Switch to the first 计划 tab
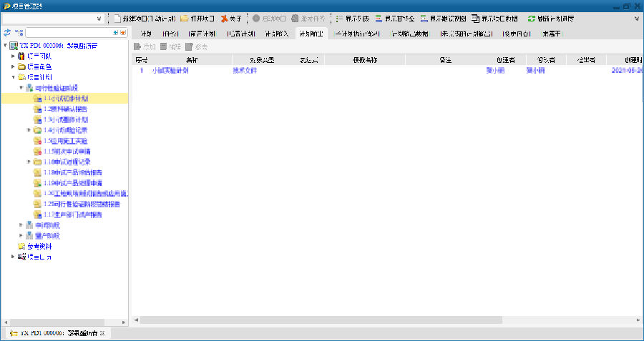The height and width of the screenshot is (341, 644). 146,34
